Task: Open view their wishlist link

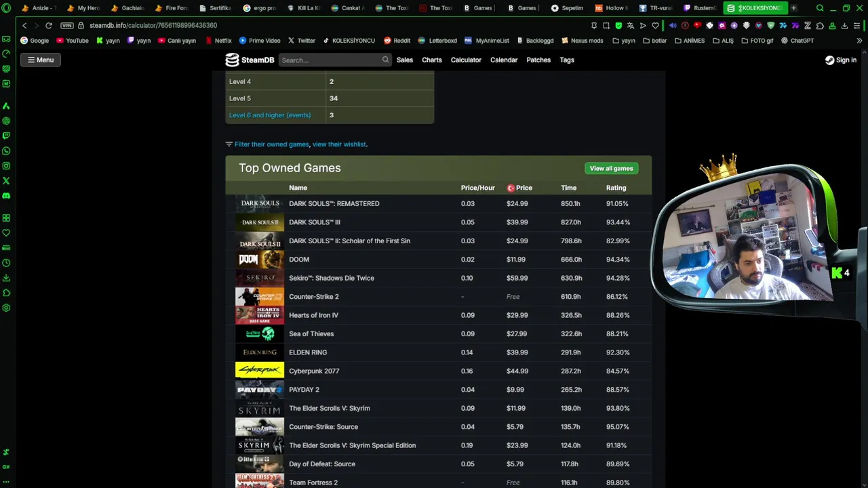Action: (x=339, y=144)
